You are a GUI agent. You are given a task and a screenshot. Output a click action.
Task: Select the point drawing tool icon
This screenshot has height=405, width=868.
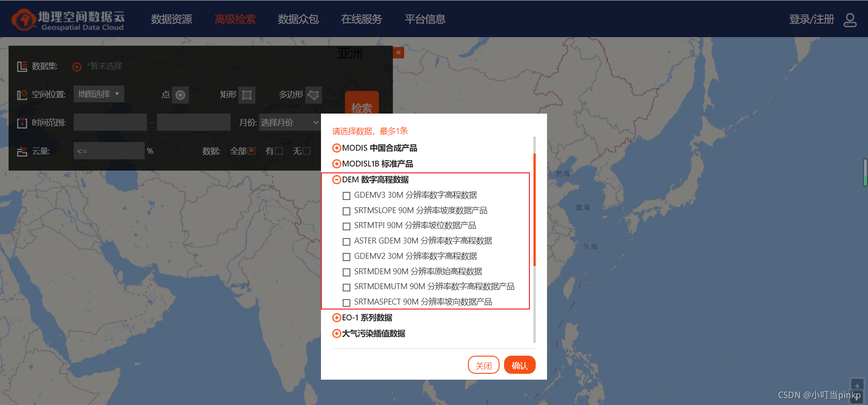[x=180, y=95]
